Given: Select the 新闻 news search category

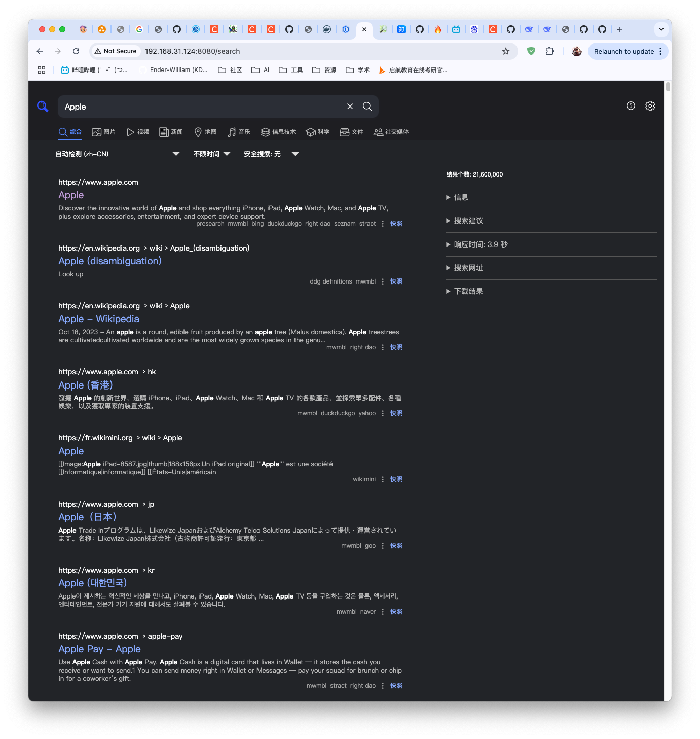Looking at the screenshot, I should pos(171,132).
